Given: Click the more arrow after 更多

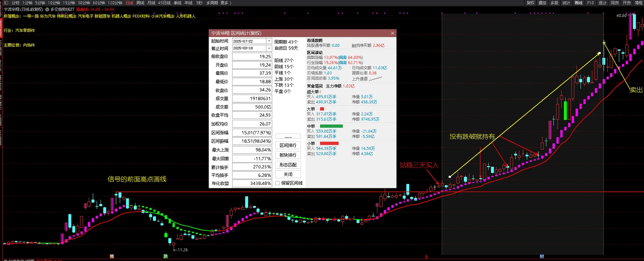Looking at the screenshot, I should 230,3.
